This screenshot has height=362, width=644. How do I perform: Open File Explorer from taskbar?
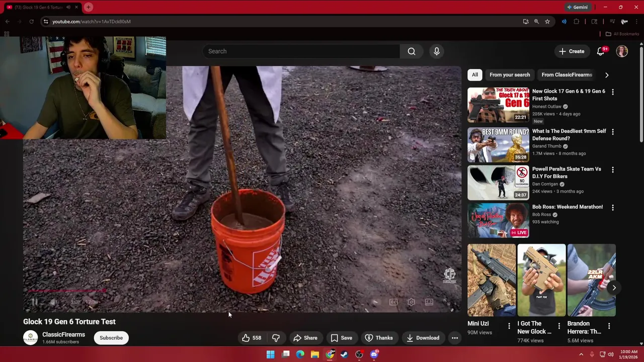point(315,354)
